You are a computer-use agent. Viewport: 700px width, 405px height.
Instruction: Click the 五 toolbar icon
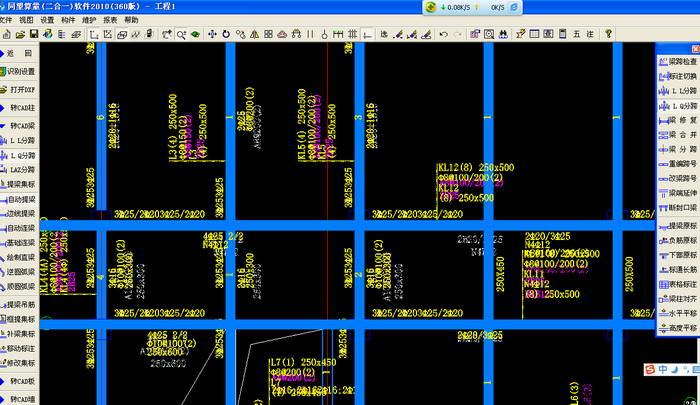(x=576, y=34)
